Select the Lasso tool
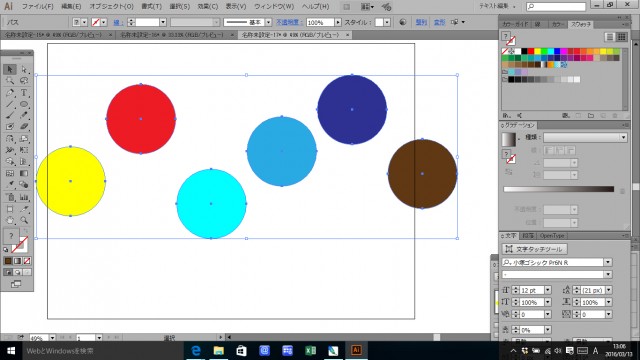Screen dimensions: 640x360 pyautogui.click(x=24, y=81)
